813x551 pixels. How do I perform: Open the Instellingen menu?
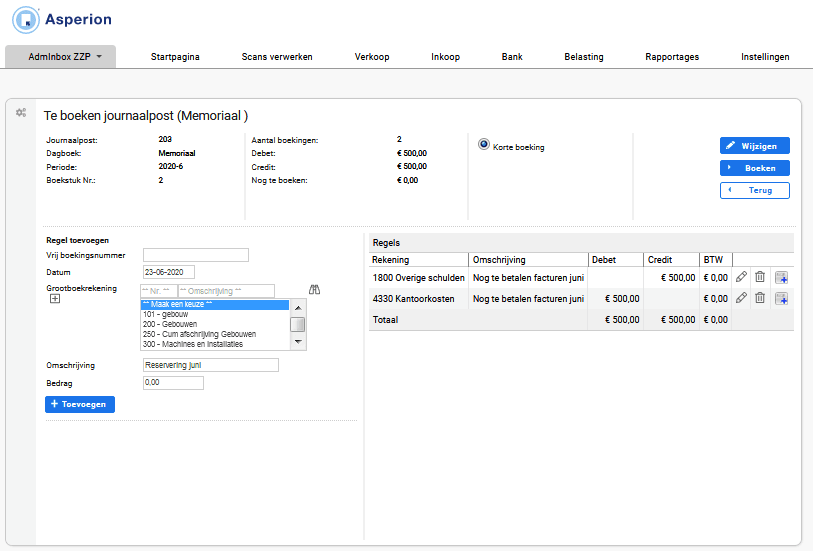[765, 56]
